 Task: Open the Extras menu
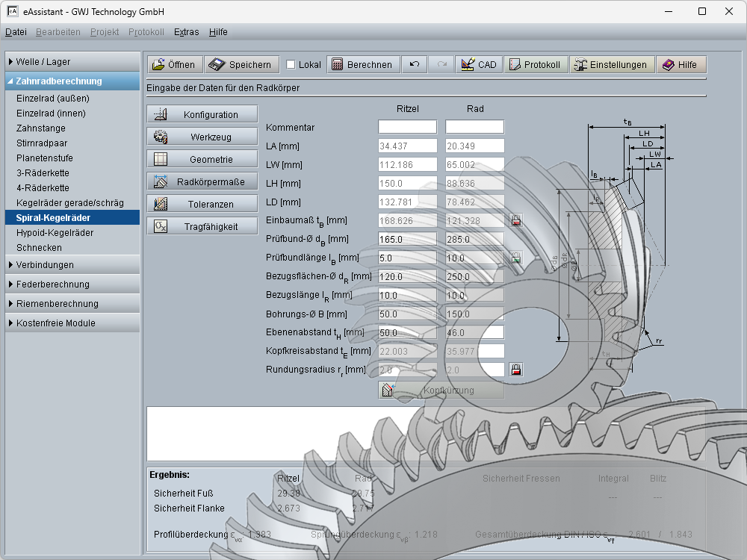186,32
